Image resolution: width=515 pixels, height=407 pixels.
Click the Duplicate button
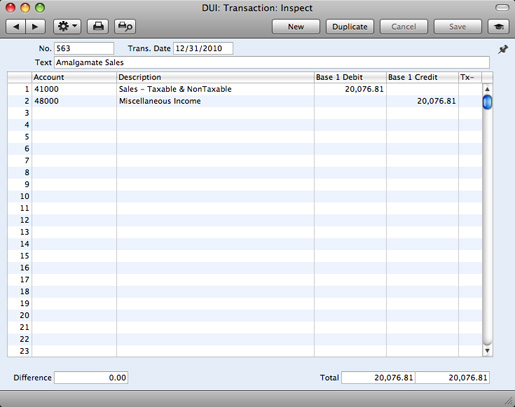(x=350, y=27)
